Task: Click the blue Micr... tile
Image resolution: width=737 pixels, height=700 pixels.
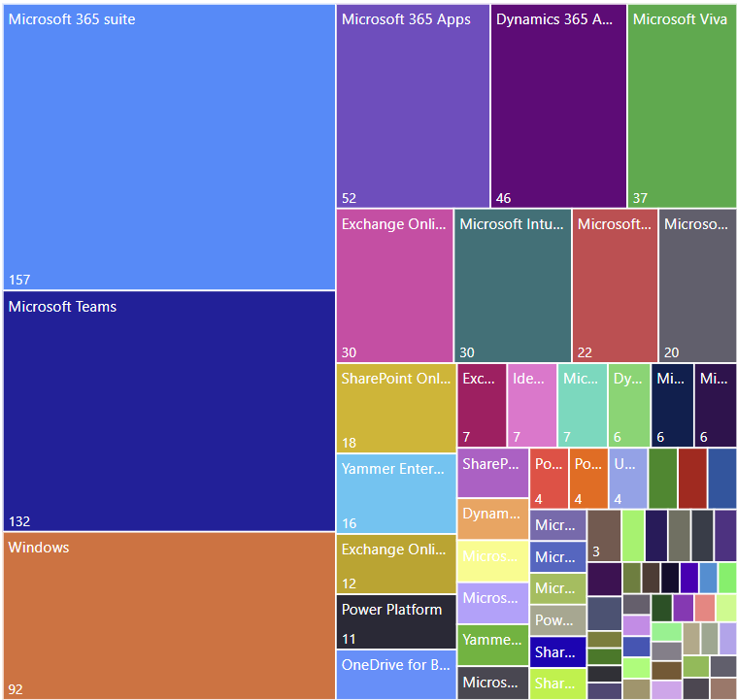Action: coord(558,557)
